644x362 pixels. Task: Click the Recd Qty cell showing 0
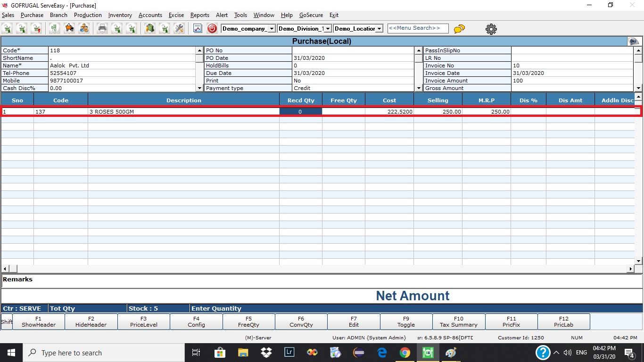pyautogui.click(x=301, y=112)
